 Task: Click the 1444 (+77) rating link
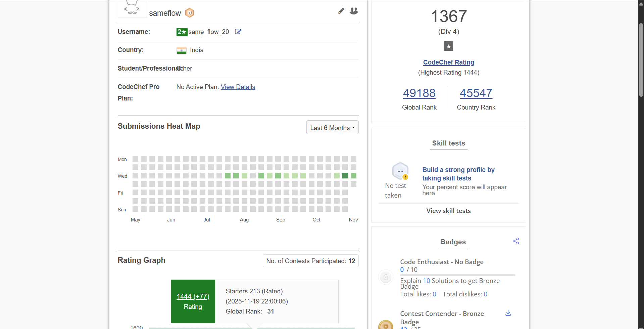(193, 296)
